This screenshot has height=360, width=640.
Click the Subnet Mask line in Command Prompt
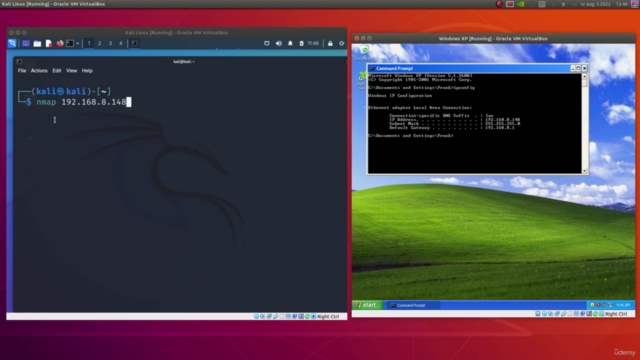point(454,124)
